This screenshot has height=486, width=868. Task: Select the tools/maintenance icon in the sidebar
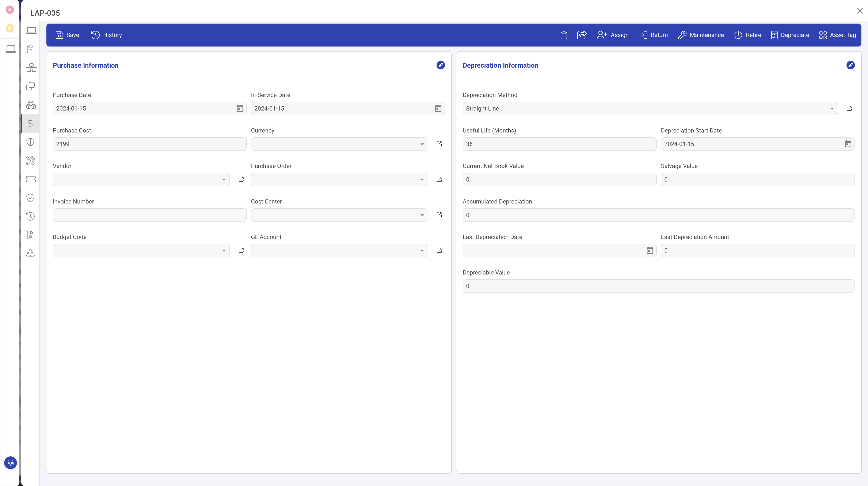(31, 161)
